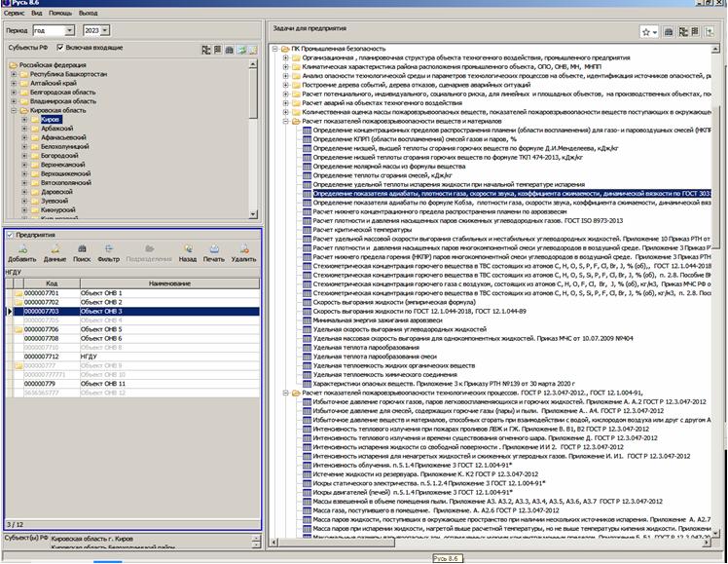Click the binoculars search icon in Субъекты РФ toolbar
The width and height of the screenshot is (728, 564).
tap(230, 50)
